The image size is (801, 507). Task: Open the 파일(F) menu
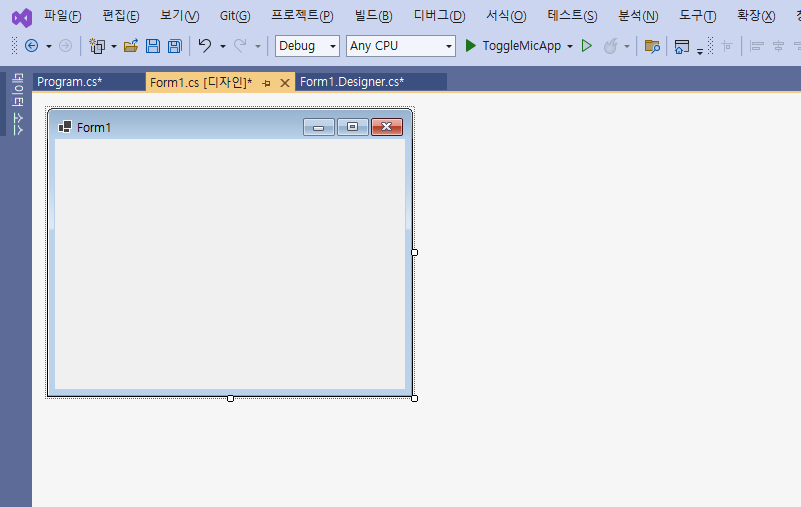[x=62, y=16]
